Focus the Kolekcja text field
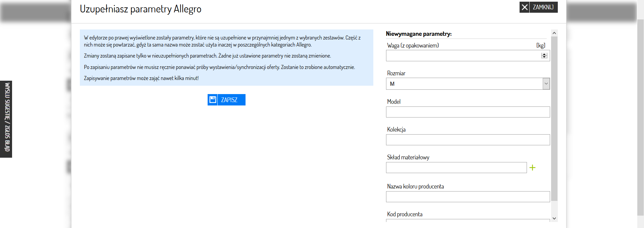This screenshot has width=644, height=228. click(468, 140)
